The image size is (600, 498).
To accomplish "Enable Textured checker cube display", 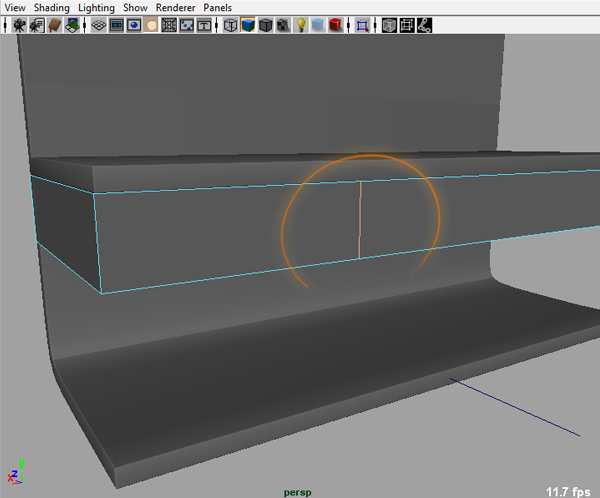I will 283,25.
